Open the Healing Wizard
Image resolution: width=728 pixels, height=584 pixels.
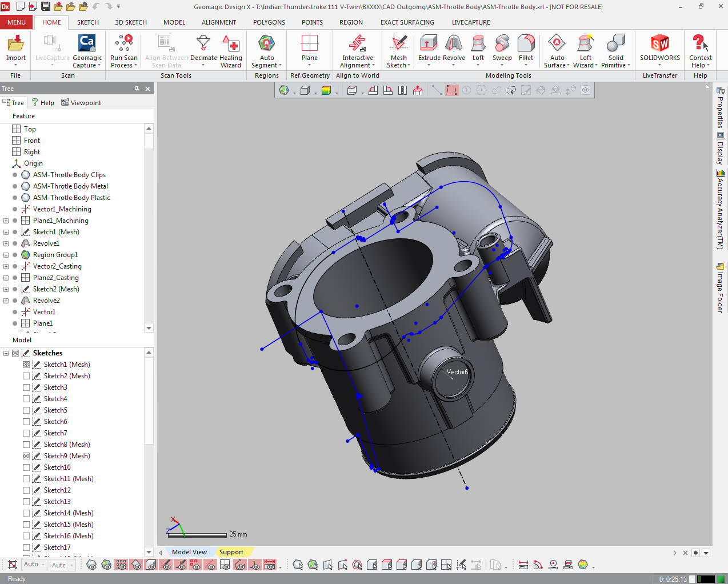point(231,50)
